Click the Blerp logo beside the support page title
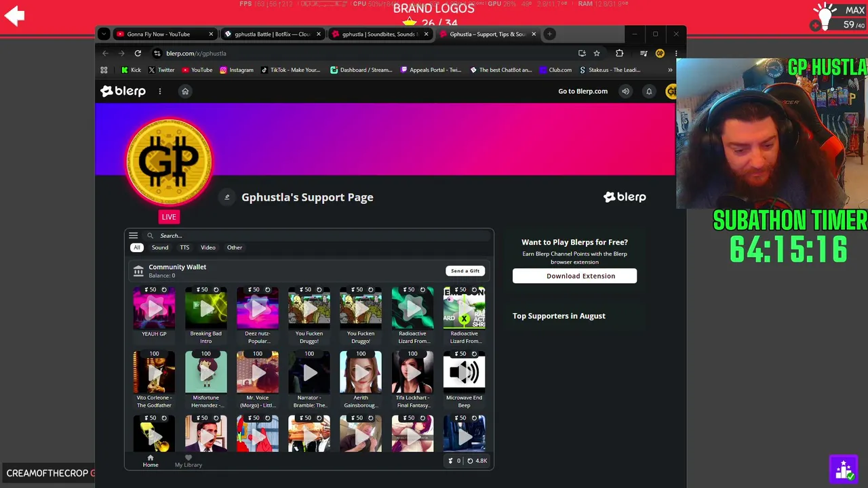This screenshot has height=488, width=868. tap(625, 197)
